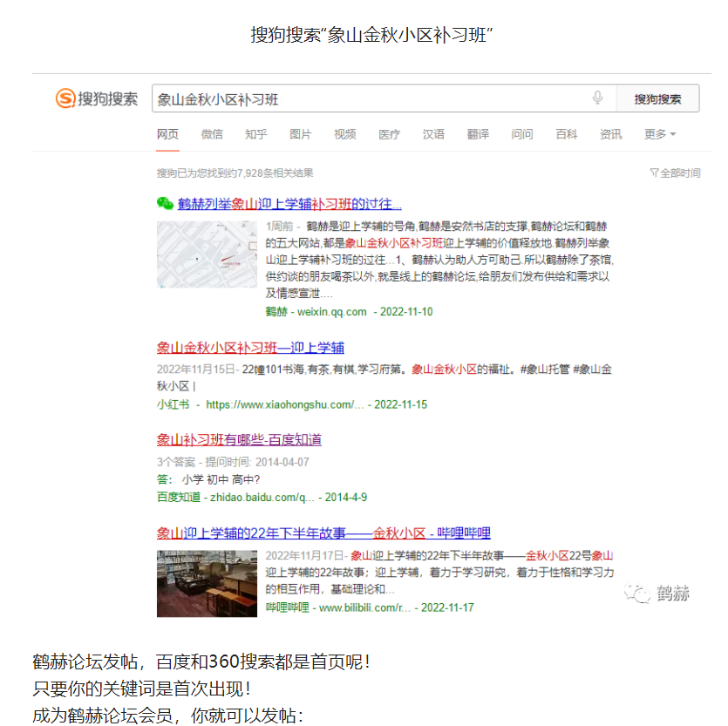The image size is (728, 726).
Task: Click the map thumbnail of first result
Action: [207, 254]
